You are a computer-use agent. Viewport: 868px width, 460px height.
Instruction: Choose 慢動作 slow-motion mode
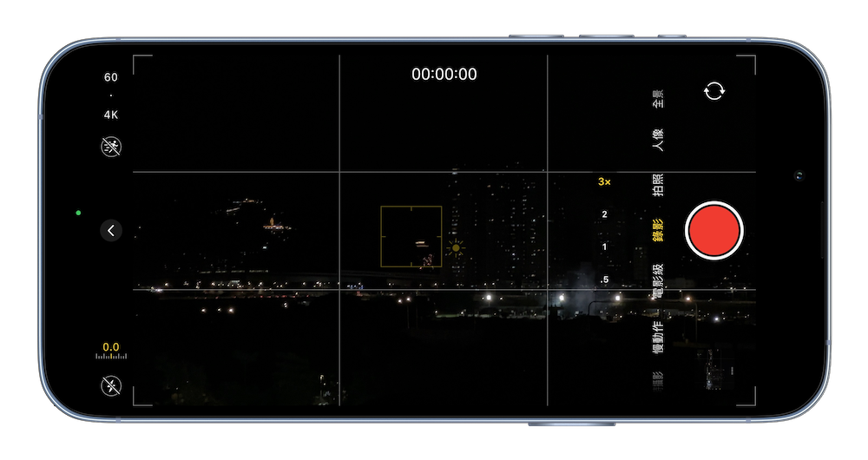point(659,338)
